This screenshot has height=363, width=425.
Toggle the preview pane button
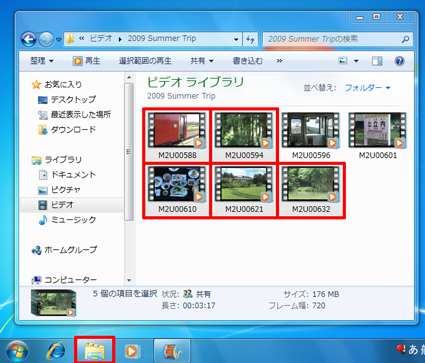pos(377,61)
